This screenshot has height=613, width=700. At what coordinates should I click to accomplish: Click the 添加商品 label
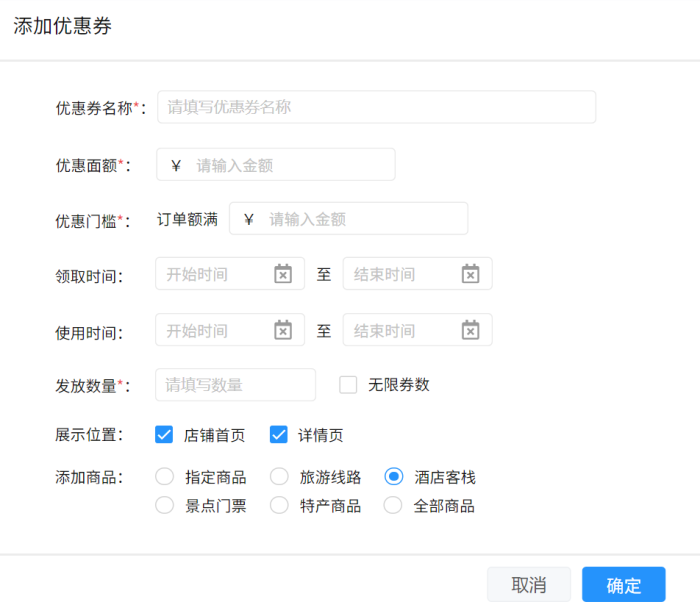point(89,477)
